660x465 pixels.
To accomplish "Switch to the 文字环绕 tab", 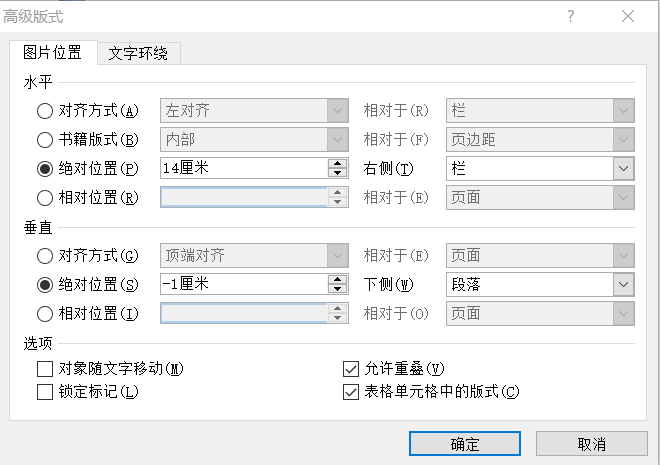I will click(x=138, y=53).
